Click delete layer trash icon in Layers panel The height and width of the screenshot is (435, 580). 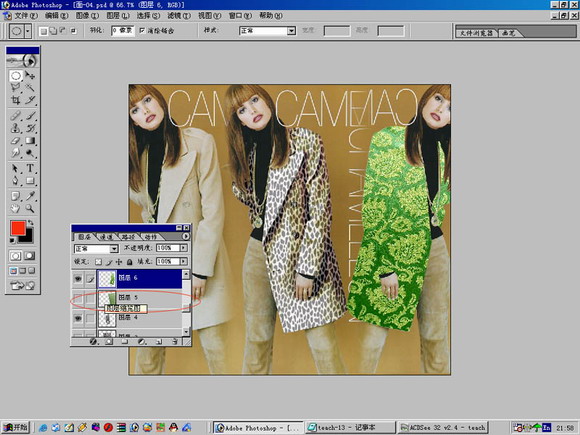[x=175, y=342]
